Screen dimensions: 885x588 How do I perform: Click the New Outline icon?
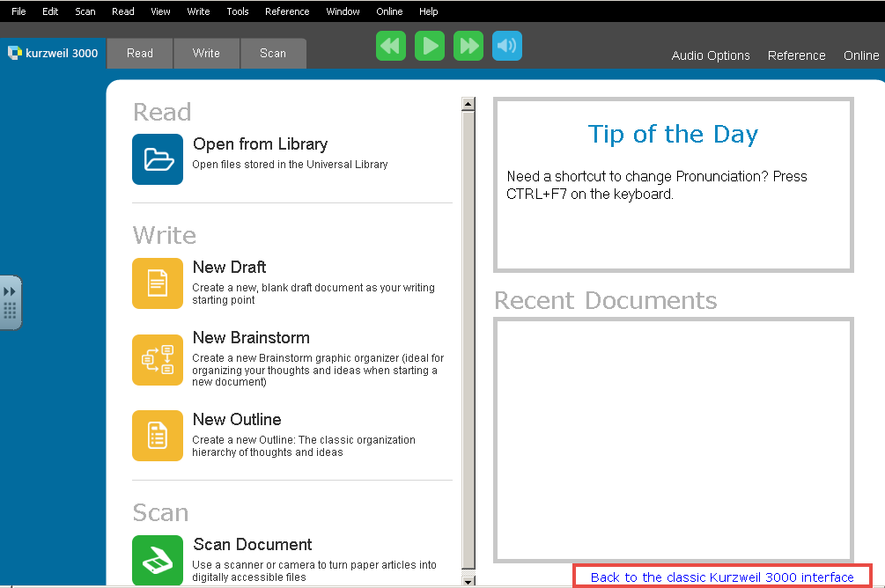[x=158, y=436]
